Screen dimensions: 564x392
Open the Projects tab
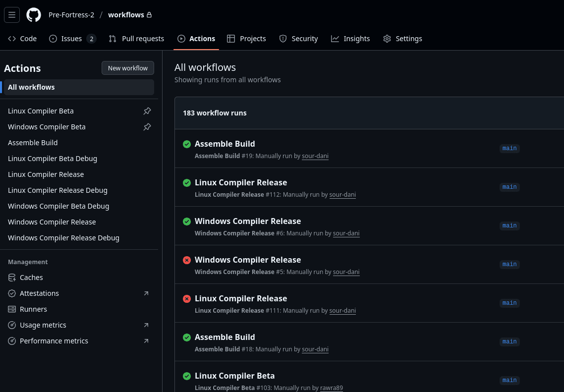pos(246,39)
